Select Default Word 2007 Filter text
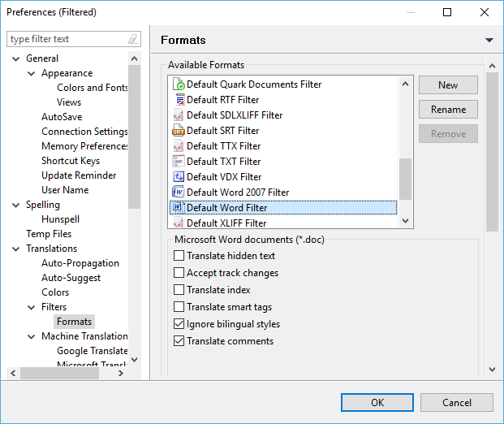504x424 pixels. 238,193
